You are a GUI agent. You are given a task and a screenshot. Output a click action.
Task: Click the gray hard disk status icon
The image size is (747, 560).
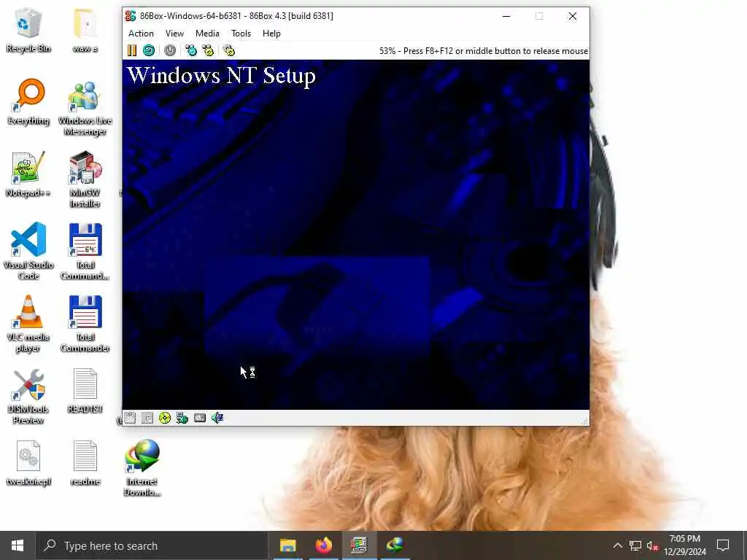(200, 418)
